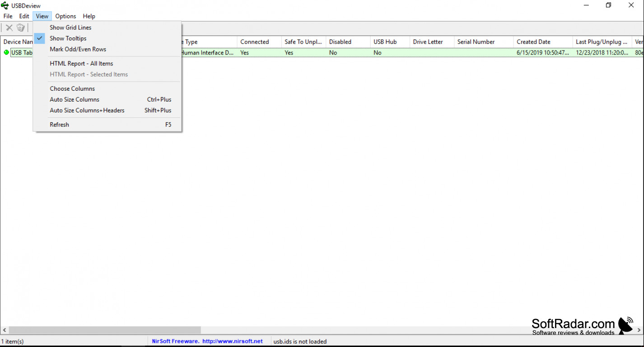The height and width of the screenshot is (347, 644).
Task: Click the uninstall device toolbar icon
Action: click(21, 28)
